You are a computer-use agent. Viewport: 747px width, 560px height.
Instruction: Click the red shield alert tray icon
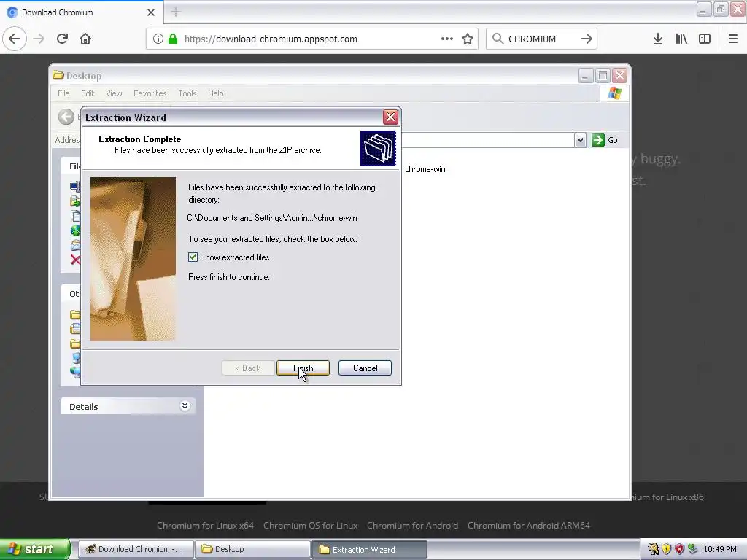coord(679,549)
